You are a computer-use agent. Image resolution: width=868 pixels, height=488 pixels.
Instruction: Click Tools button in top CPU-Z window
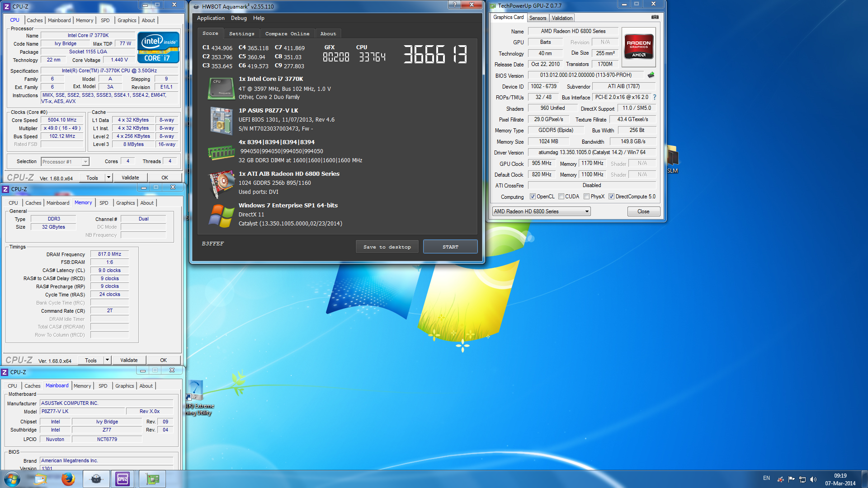coord(92,178)
